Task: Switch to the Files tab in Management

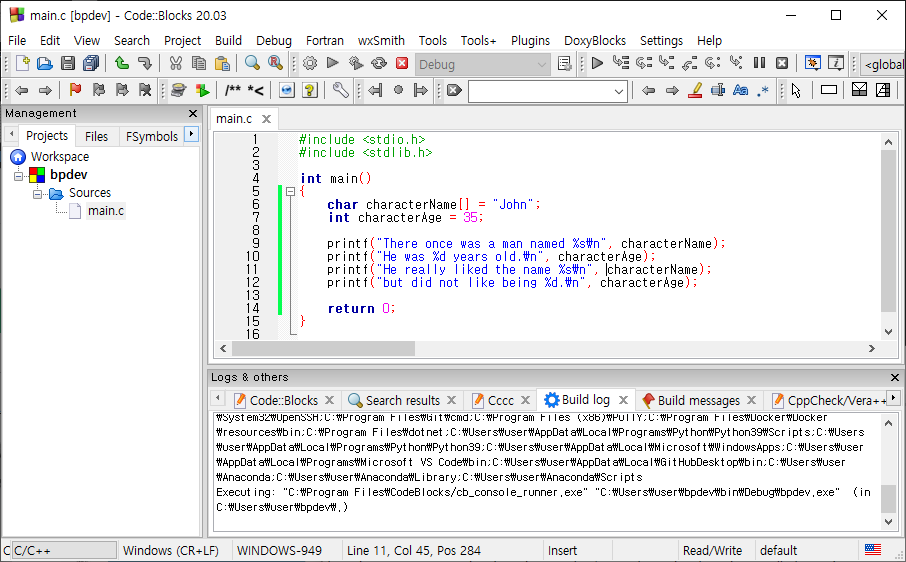Action: pos(96,136)
